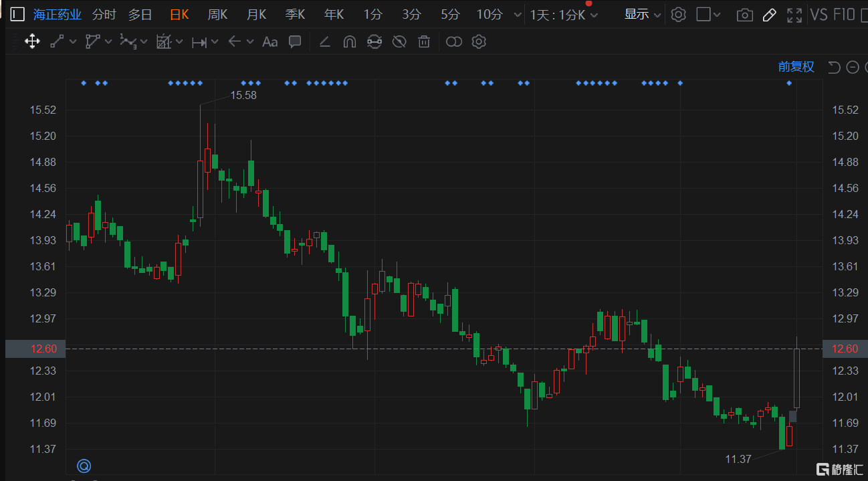The width and height of the screenshot is (868, 481).
Task: Expand the measurement box tool options arrow
Action: coord(179,42)
